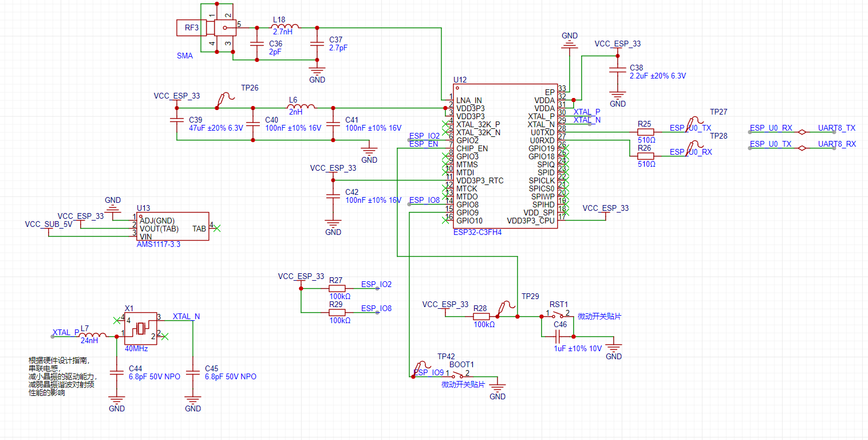Select the C45 capacitor symbol
868x440 pixels.
click(193, 372)
